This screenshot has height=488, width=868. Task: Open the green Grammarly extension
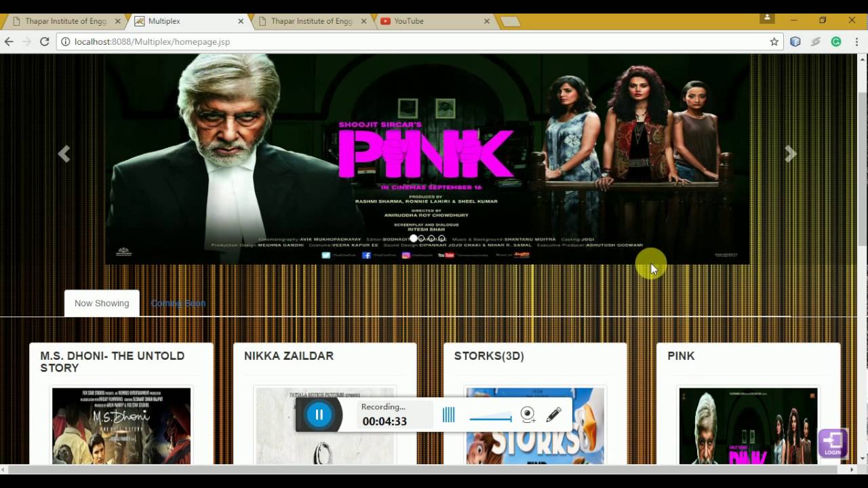(x=836, y=41)
